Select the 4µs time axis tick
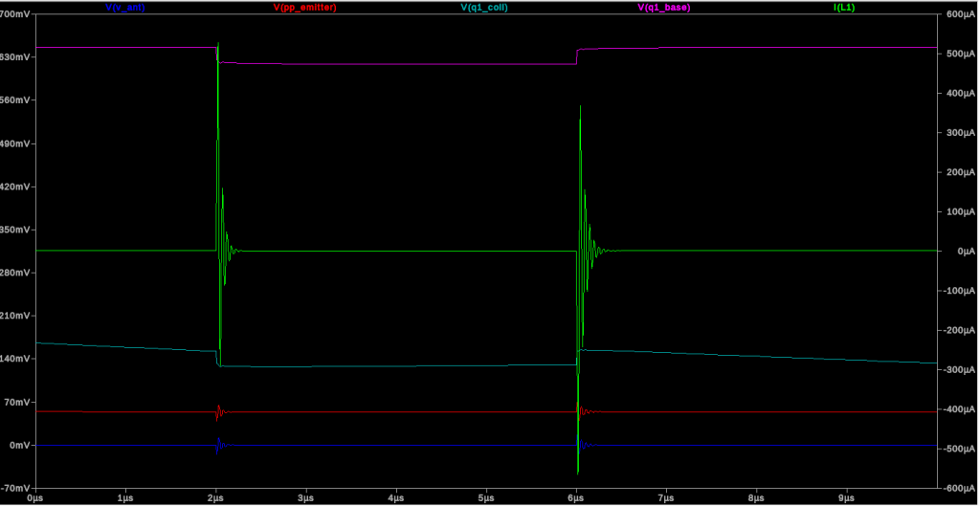 (396, 499)
